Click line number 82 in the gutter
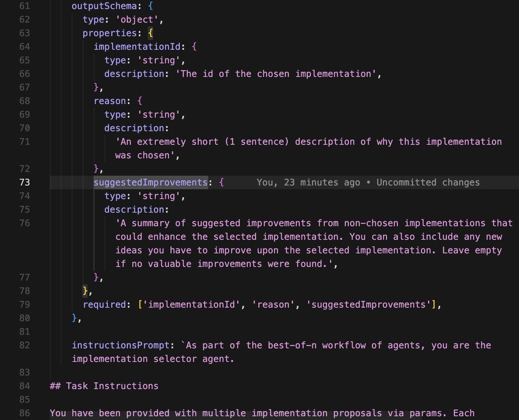Viewport: 519px width, 420px height. [25, 346]
